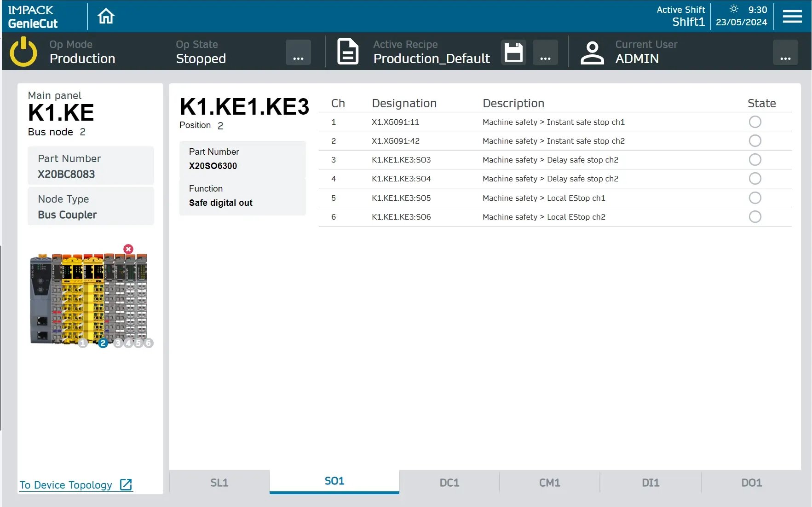This screenshot has height=507, width=812.
Task: Open the Active Recipe ellipsis menu
Action: click(x=545, y=52)
